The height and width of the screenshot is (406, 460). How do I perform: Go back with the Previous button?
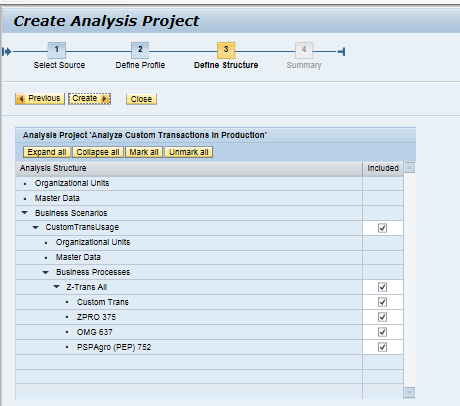40,99
